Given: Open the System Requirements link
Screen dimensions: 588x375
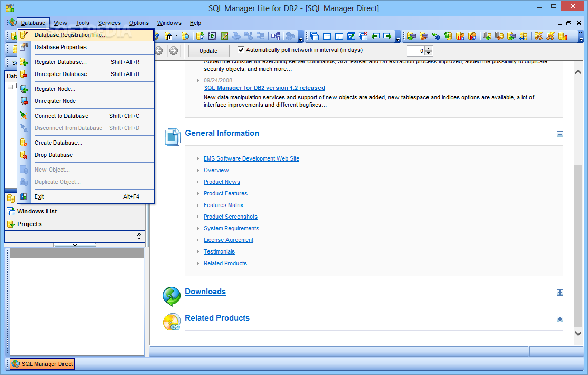Looking at the screenshot, I should 231,229.
